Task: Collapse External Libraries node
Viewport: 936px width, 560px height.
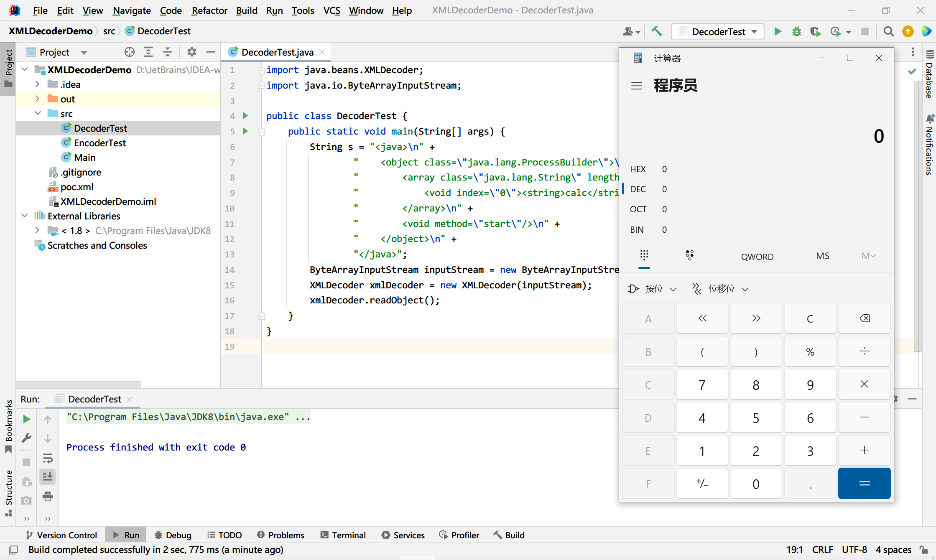Action: [x=25, y=216]
